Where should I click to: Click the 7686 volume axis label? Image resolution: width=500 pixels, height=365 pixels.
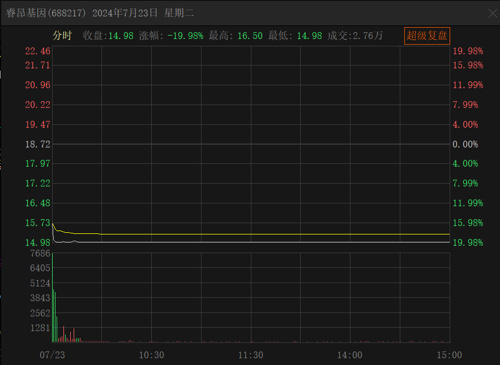40,254
